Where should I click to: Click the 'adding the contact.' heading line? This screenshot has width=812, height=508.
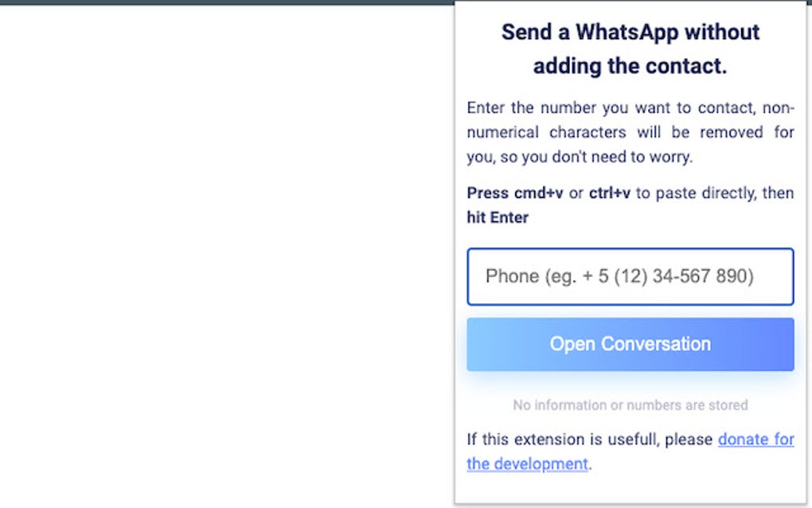click(x=630, y=66)
